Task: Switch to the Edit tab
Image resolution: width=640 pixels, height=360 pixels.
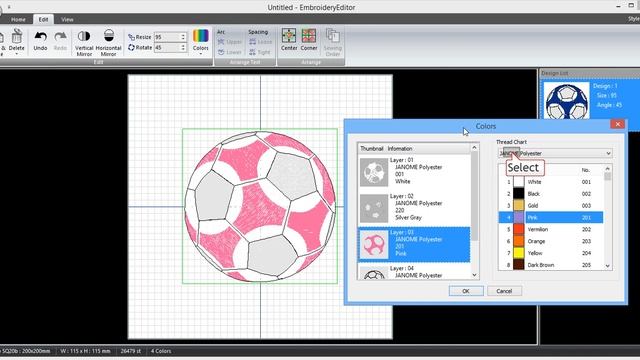Action: (x=43, y=19)
